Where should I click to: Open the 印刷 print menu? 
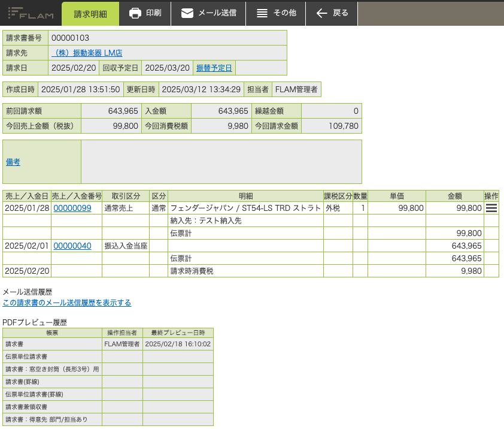145,13
